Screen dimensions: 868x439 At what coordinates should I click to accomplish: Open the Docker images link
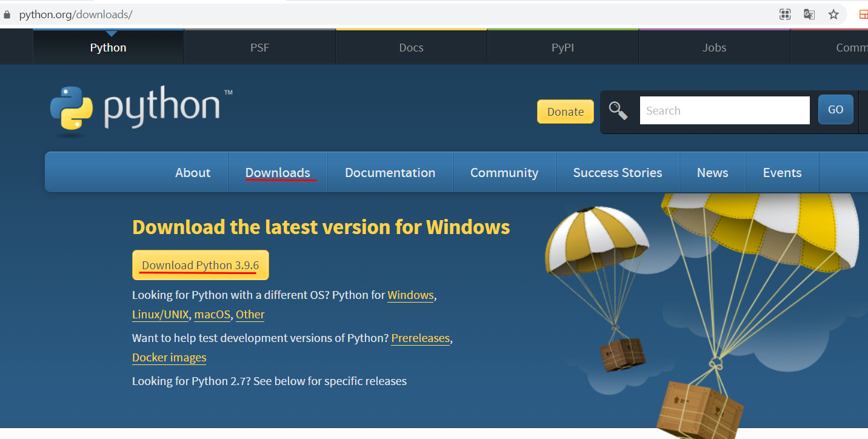(x=169, y=358)
